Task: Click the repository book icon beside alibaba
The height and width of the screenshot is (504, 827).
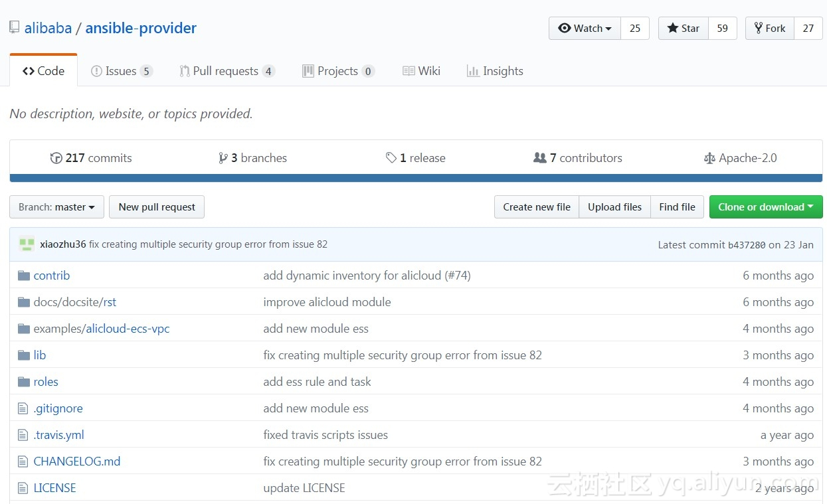Action: click(14, 28)
